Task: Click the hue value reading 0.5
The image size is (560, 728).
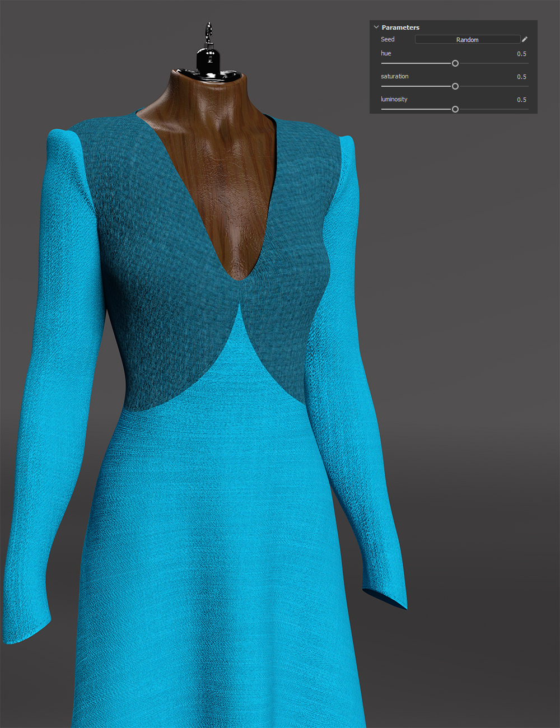Action: (x=521, y=54)
